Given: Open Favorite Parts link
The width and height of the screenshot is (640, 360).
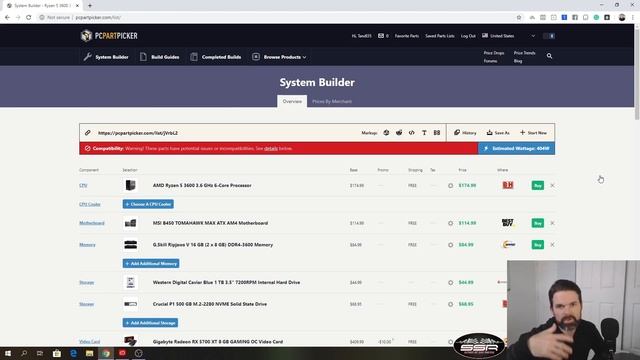Looking at the screenshot, I should [x=407, y=36].
